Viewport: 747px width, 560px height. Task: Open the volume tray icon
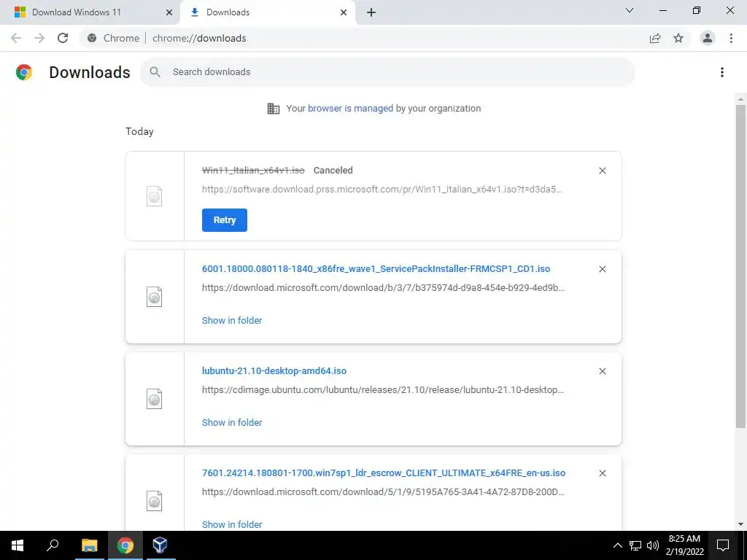[653, 545]
